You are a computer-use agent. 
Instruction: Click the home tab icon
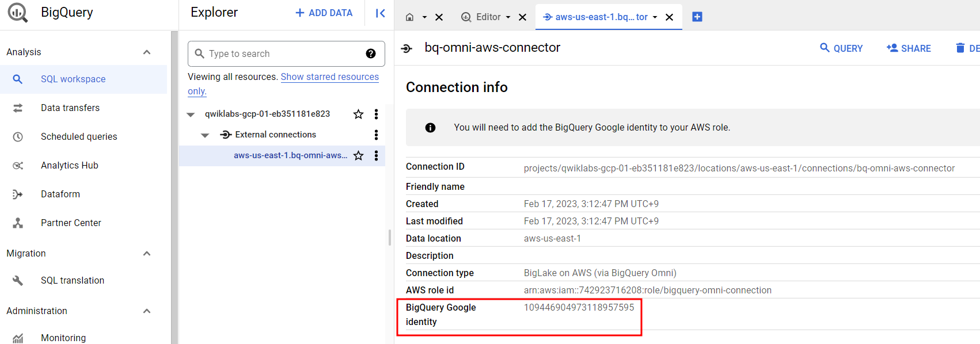point(410,17)
